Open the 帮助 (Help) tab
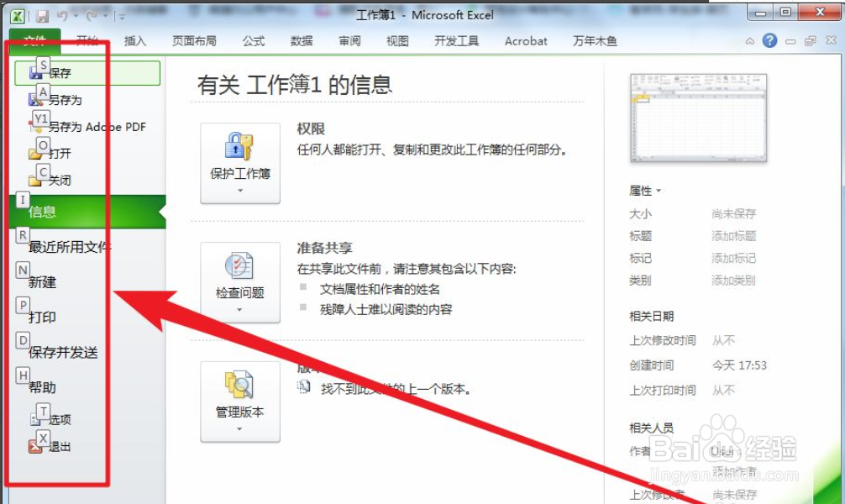This screenshot has height=504, width=845. pyautogui.click(x=42, y=387)
